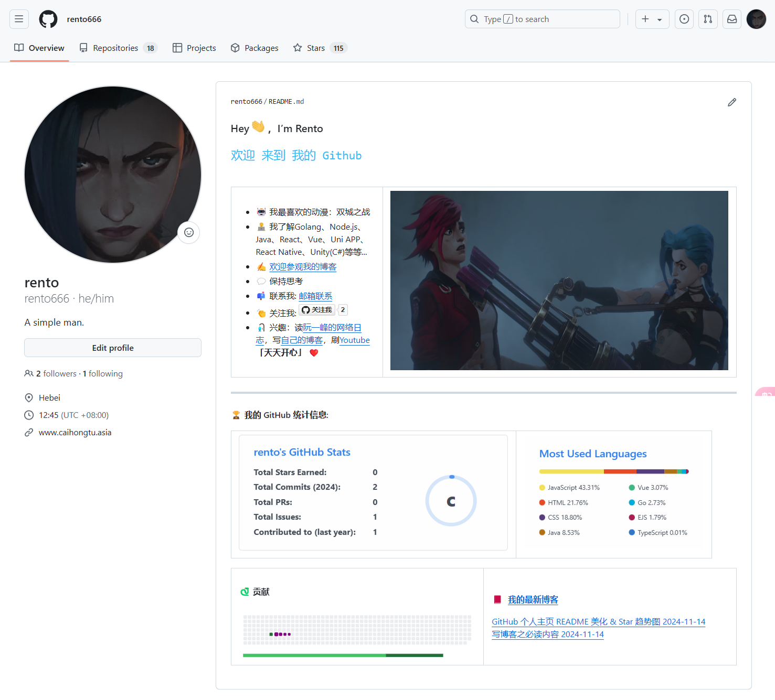Click the Total Commits (2024) row
This screenshot has height=700, width=775.
coord(316,487)
